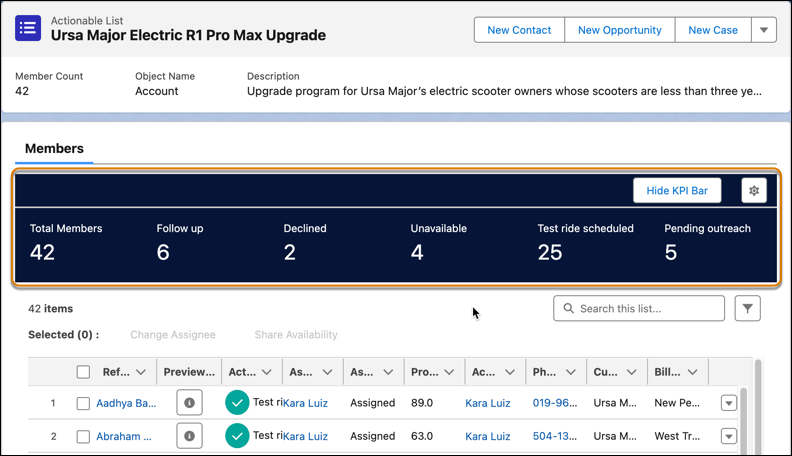Click the West Tr... billing cell
This screenshot has height=456, width=792.
pyautogui.click(x=677, y=436)
